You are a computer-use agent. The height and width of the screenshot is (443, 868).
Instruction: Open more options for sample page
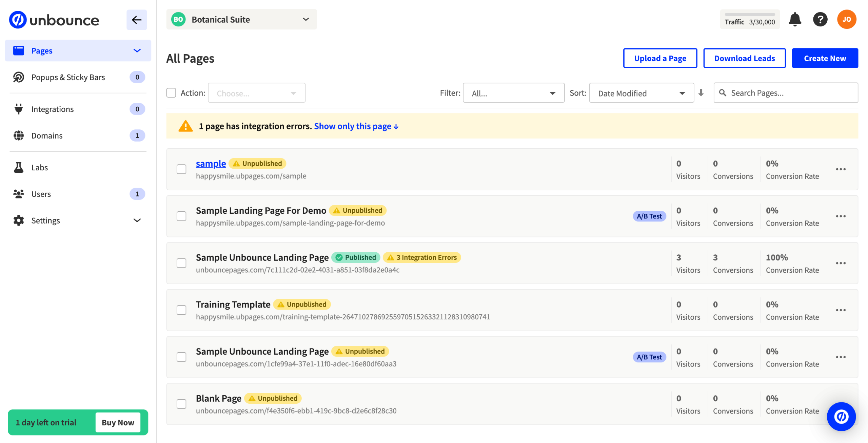[841, 169]
